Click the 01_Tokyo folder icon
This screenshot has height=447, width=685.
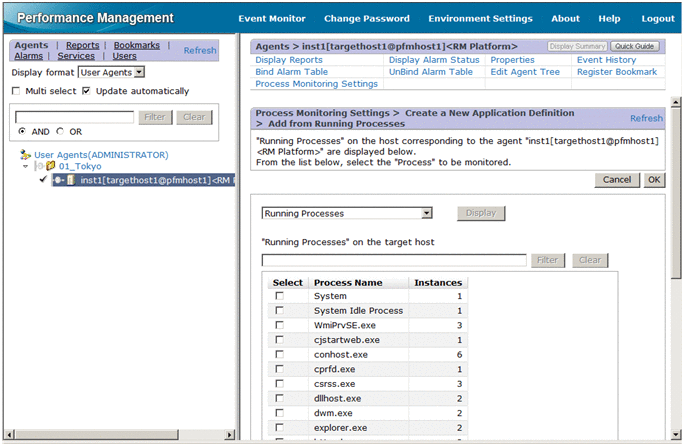(51, 167)
